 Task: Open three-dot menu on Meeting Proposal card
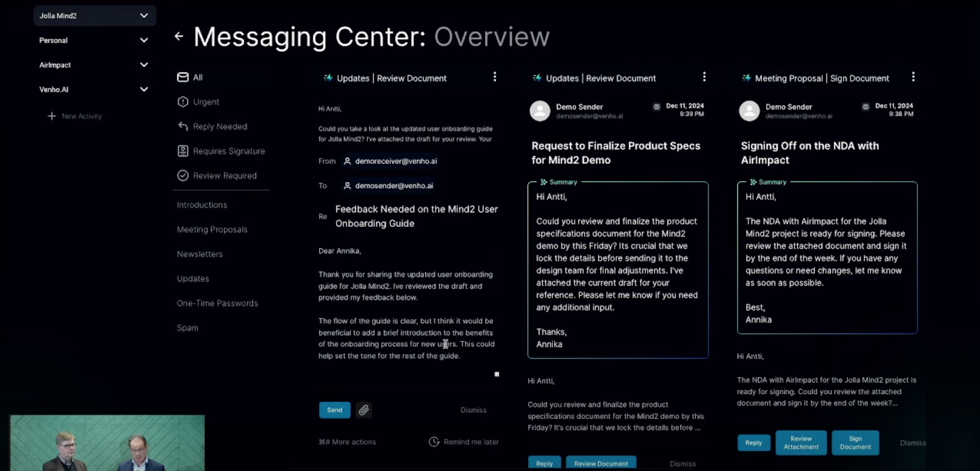913,77
